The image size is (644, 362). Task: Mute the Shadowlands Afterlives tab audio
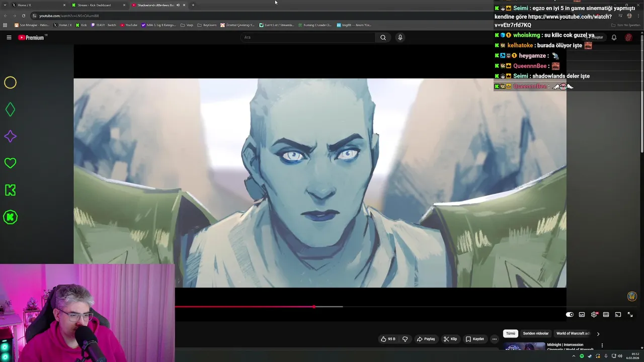(178, 5)
